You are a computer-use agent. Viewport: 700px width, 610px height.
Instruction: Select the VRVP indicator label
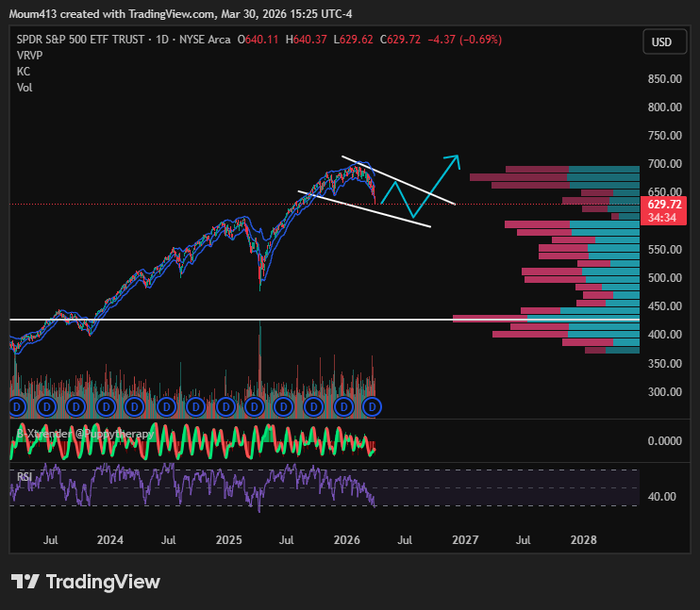click(29, 56)
